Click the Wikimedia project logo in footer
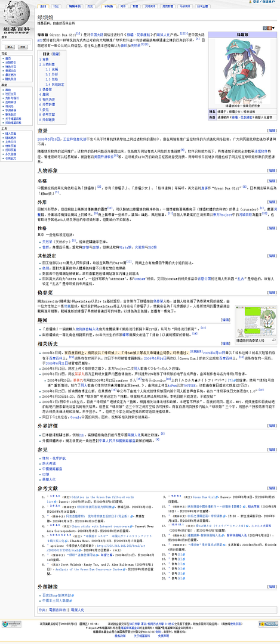 (11, 624)
